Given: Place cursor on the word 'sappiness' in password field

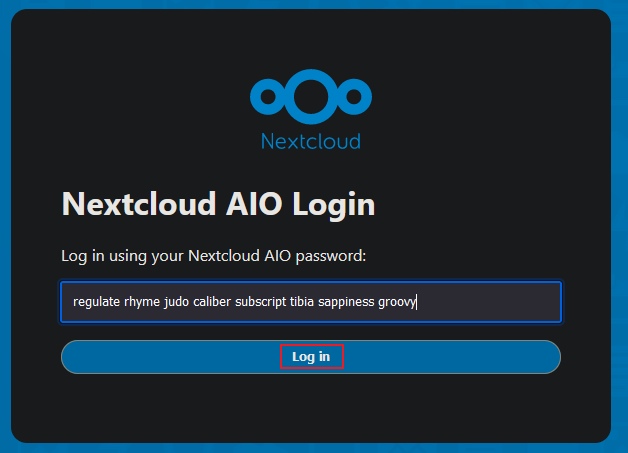Looking at the screenshot, I should 346,302.
